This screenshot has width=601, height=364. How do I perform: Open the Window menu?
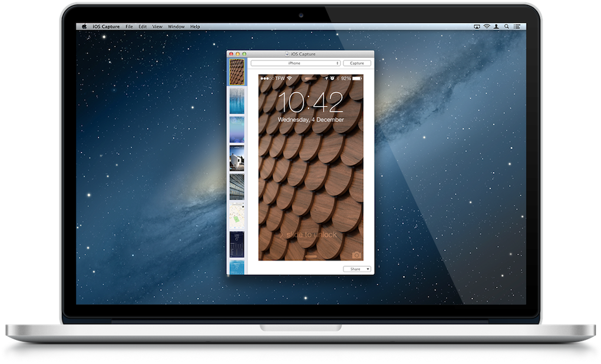[175, 26]
